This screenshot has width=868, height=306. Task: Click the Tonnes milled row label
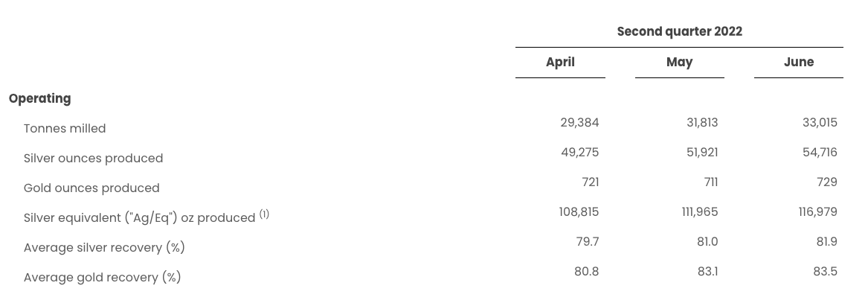tap(65, 128)
